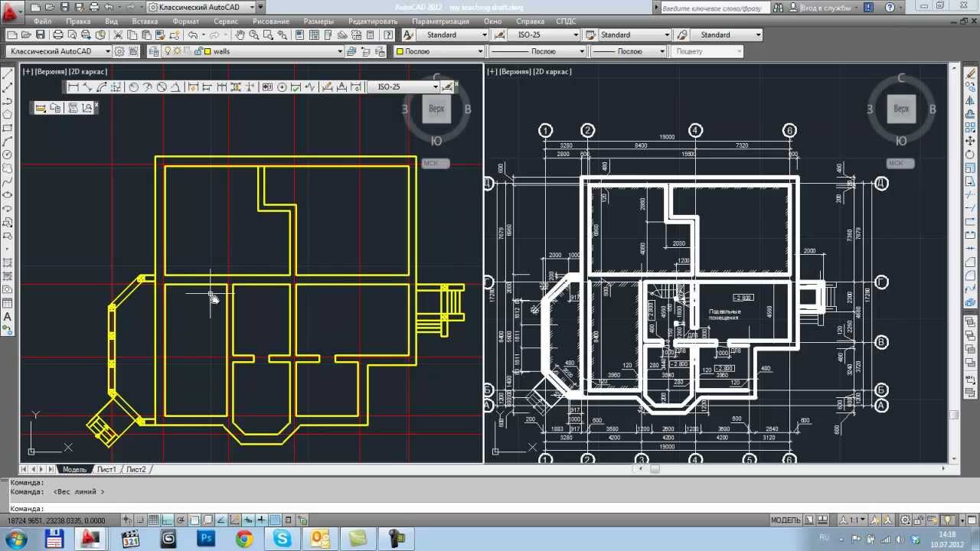Screen dimensions: 980x551
Task: Click the Zoom Realtime magnifier icon
Action: click(253, 34)
